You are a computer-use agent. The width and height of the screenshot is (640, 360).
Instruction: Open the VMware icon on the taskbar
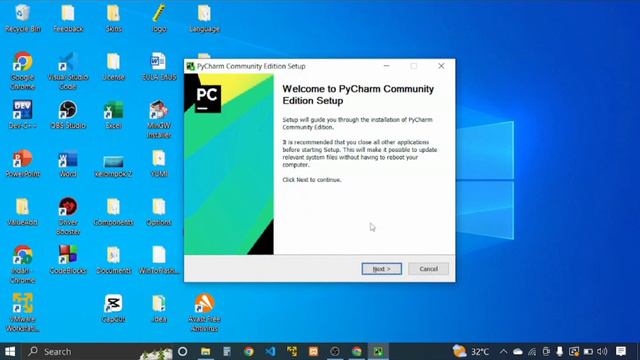coord(292,351)
